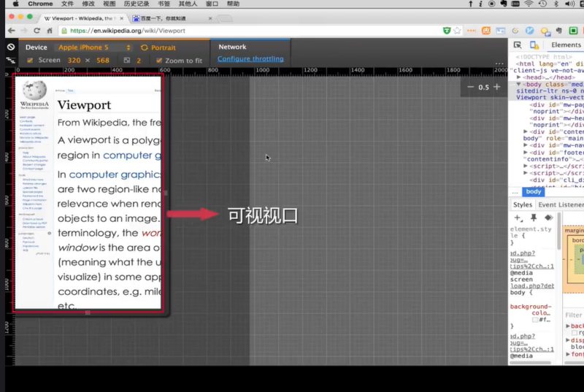Open the volume menu bar icon
This screenshot has width=584, height=392.
coord(569,4)
